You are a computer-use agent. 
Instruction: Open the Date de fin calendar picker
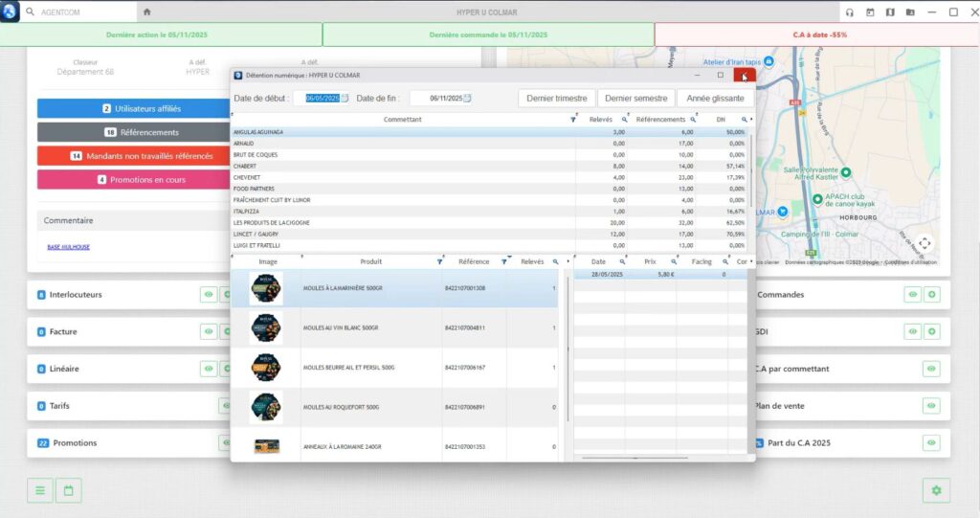pyautogui.click(x=467, y=98)
